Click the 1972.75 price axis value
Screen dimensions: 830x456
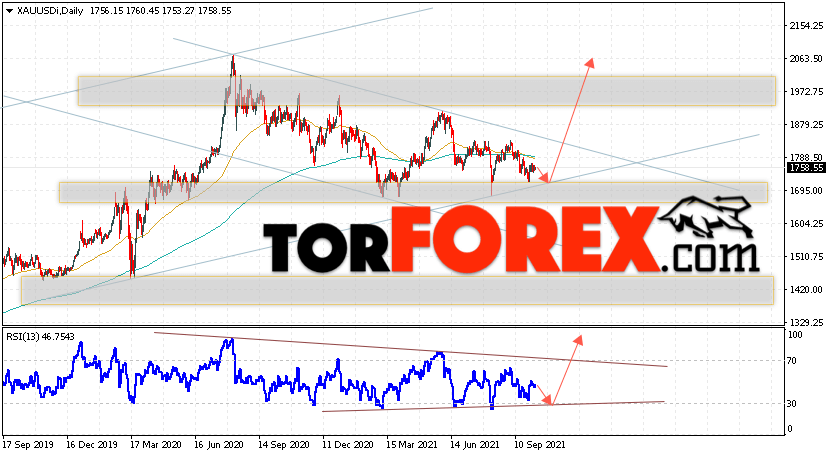[x=806, y=92]
